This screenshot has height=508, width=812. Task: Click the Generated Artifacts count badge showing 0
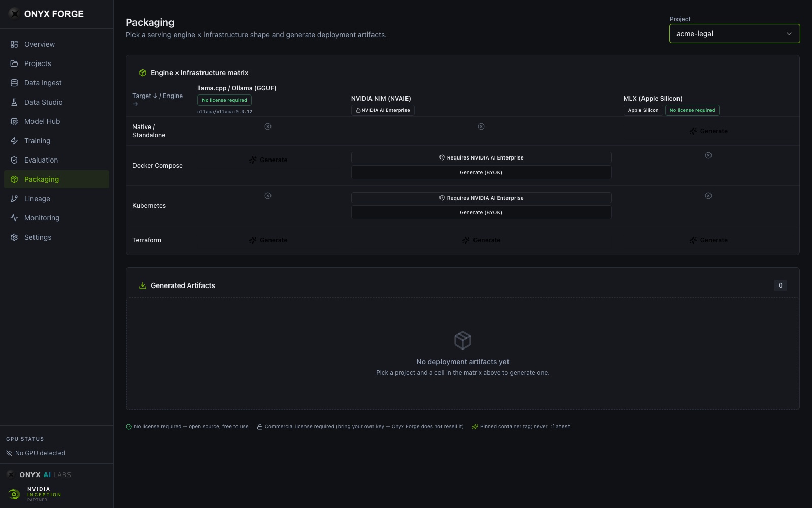(x=781, y=285)
